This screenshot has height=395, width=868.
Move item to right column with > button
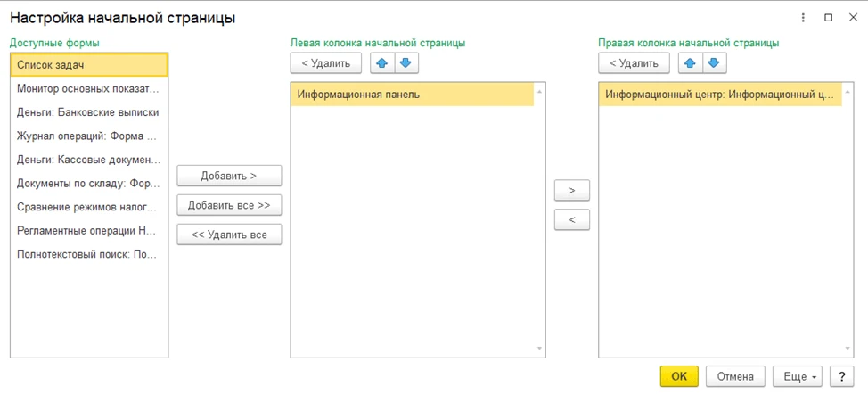point(571,190)
